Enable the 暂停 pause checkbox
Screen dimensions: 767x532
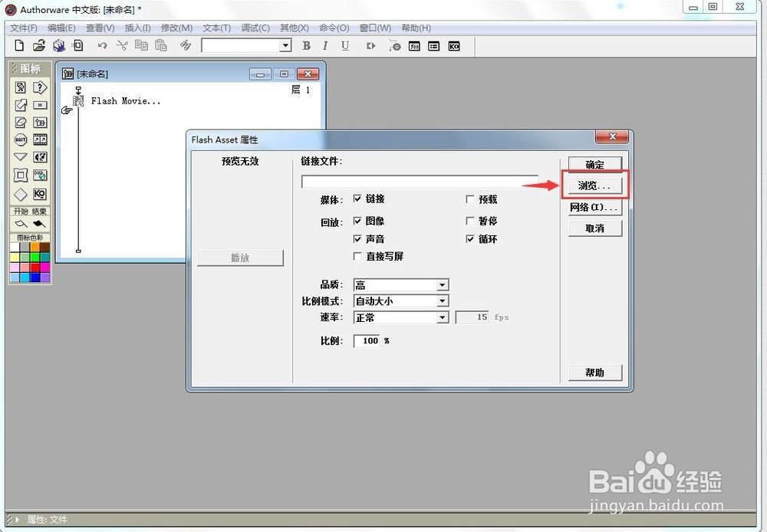(470, 221)
